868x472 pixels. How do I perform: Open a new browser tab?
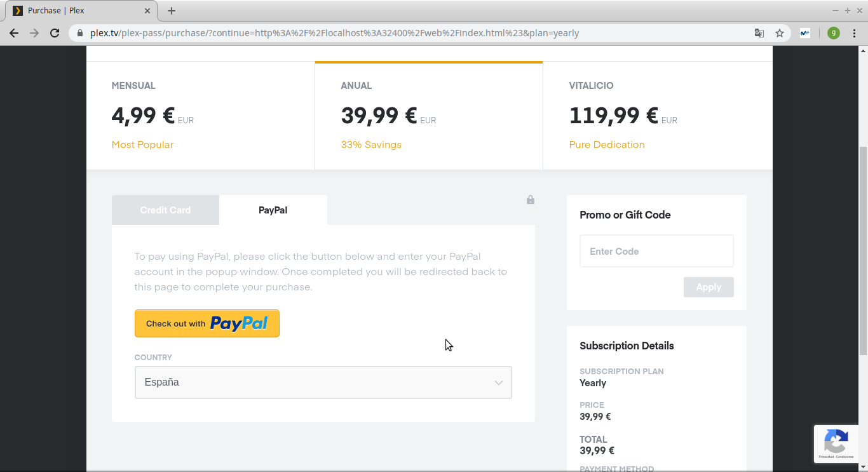tap(172, 11)
